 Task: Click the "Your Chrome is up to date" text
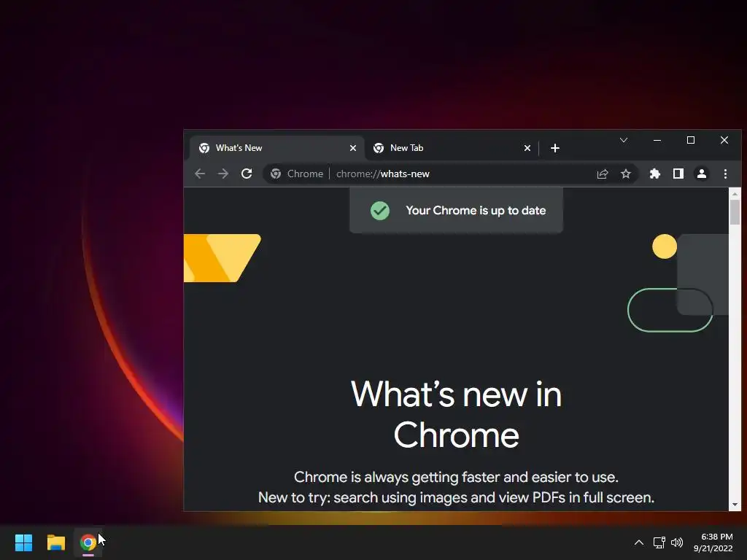pos(476,211)
